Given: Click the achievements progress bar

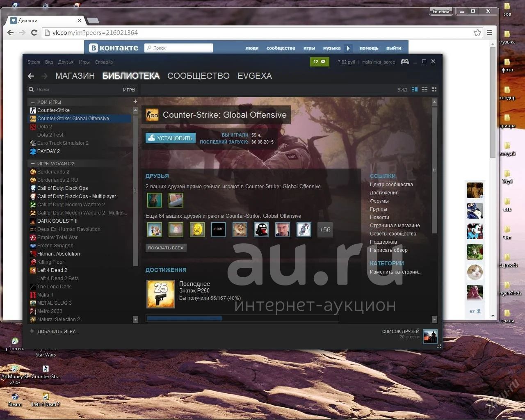Looking at the screenshot, I should 242,318.
